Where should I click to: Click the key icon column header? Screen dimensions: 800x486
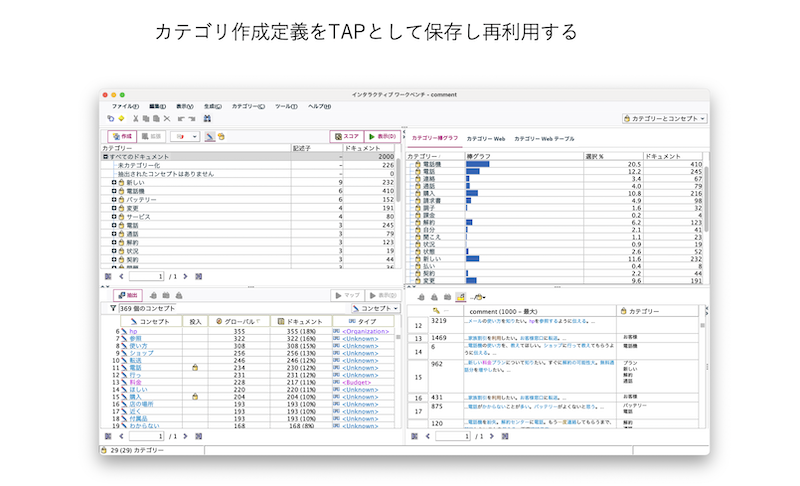(436, 311)
